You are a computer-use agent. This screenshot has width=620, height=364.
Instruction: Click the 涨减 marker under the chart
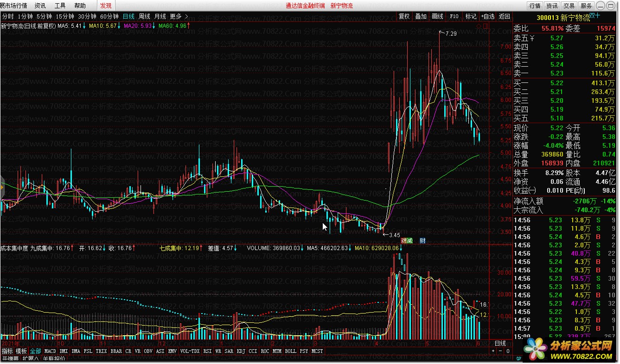pyautogui.click(x=407, y=240)
